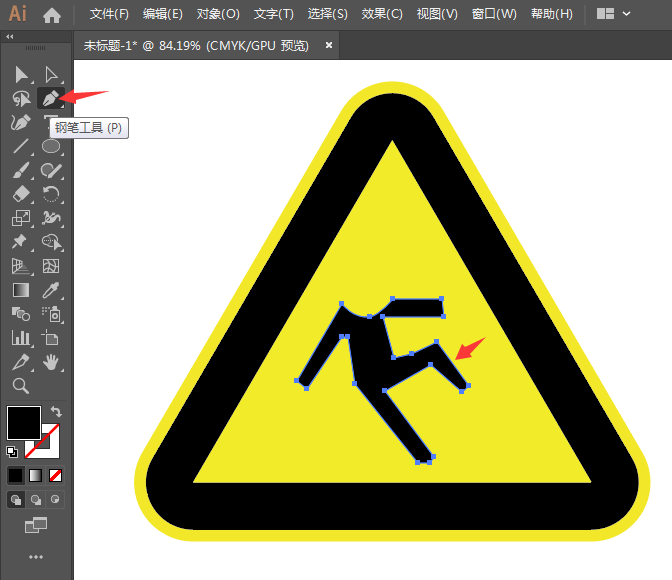Pick the Direct Selection tool
Screen dimensions: 672x580
51,74
